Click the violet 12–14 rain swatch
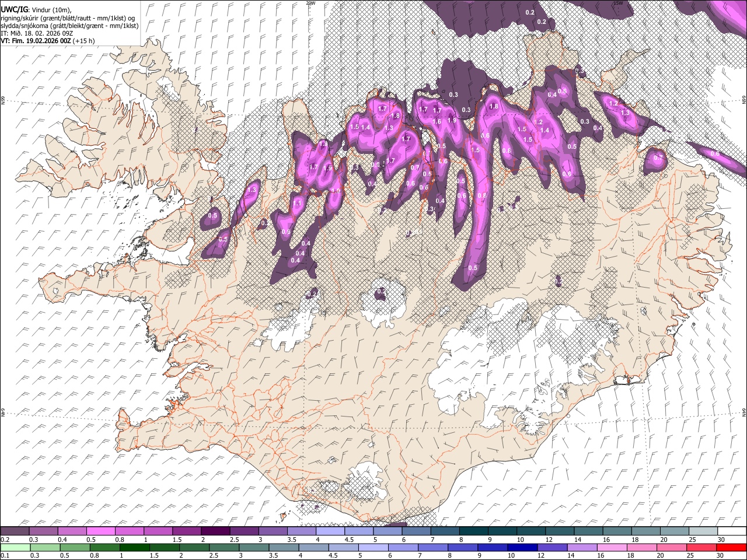Viewport: 747px width, 560px height. click(x=553, y=547)
